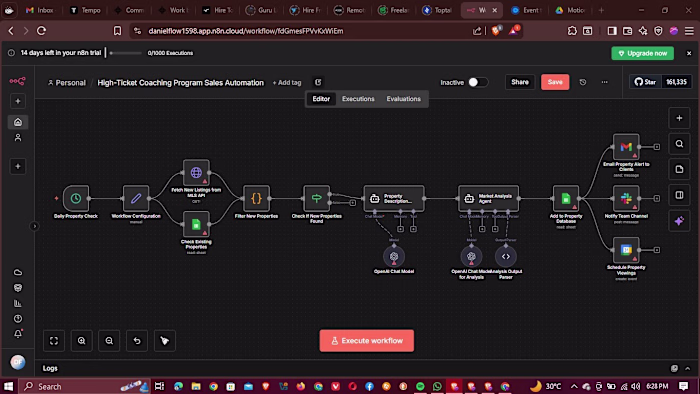The height and width of the screenshot is (394, 700).
Task: Toggle the workflow Inactive switch
Action: click(x=478, y=82)
